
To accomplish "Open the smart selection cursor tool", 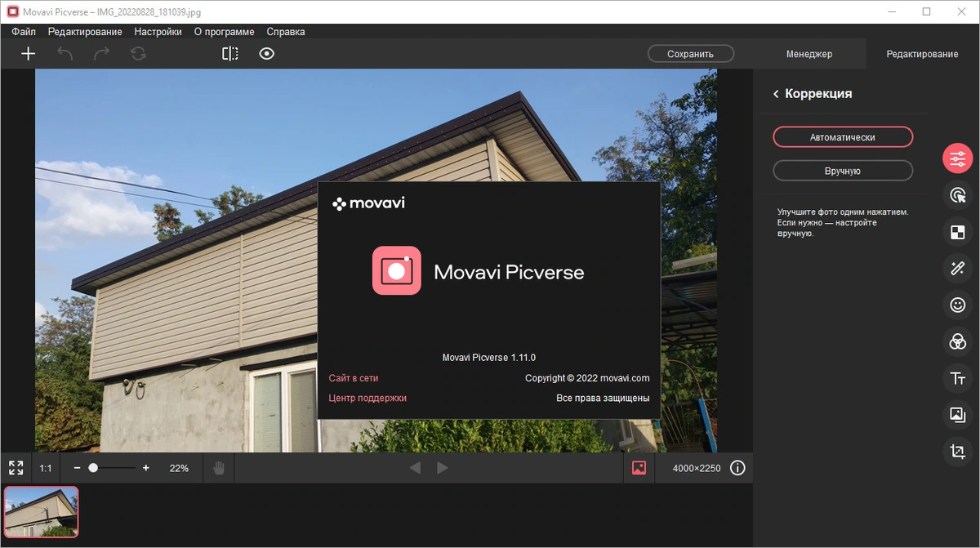I will [958, 195].
